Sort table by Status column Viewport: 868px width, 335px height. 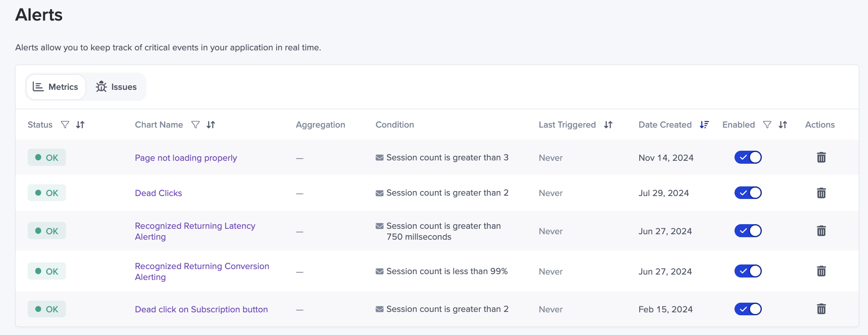point(80,125)
